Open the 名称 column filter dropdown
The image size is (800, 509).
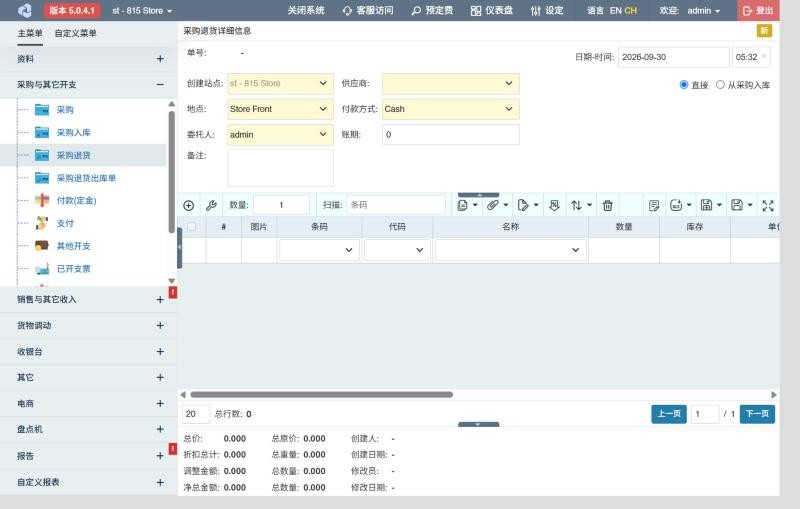pos(510,250)
